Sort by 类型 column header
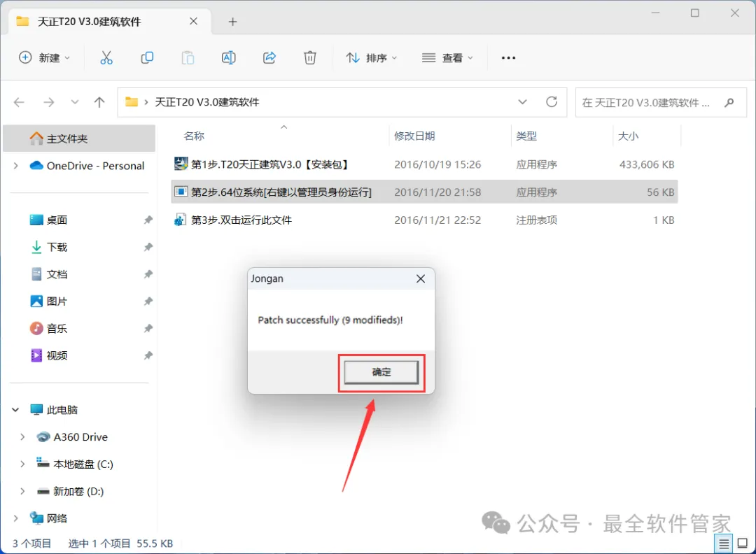 526,136
